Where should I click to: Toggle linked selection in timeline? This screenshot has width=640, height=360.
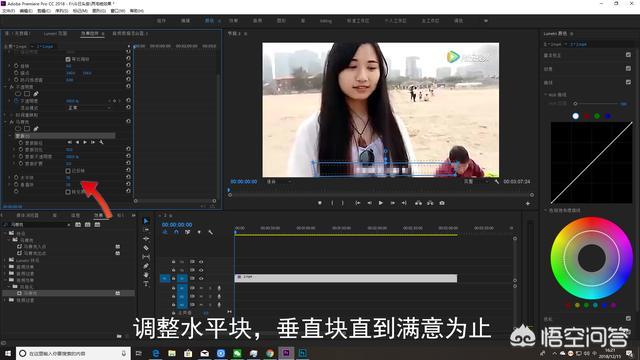click(187, 232)
